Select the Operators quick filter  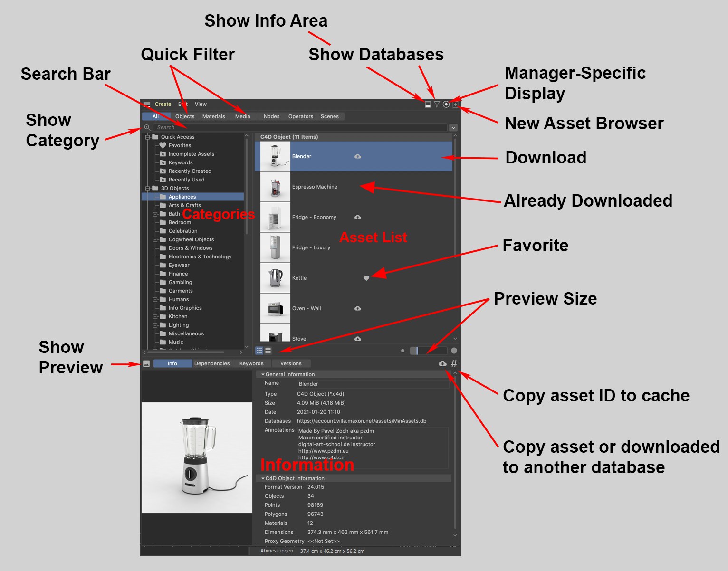point(301,116)
